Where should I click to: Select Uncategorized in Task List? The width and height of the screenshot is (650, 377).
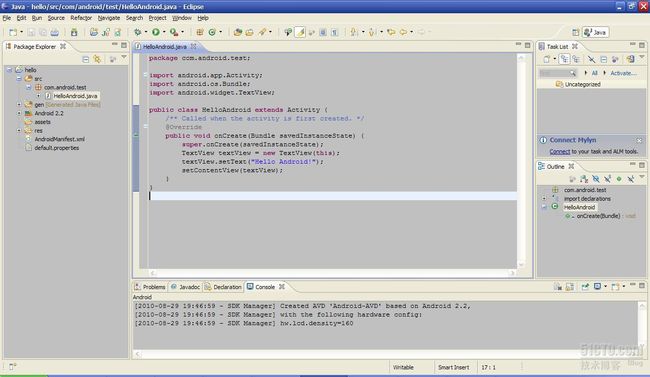click(x=582, y=84)
